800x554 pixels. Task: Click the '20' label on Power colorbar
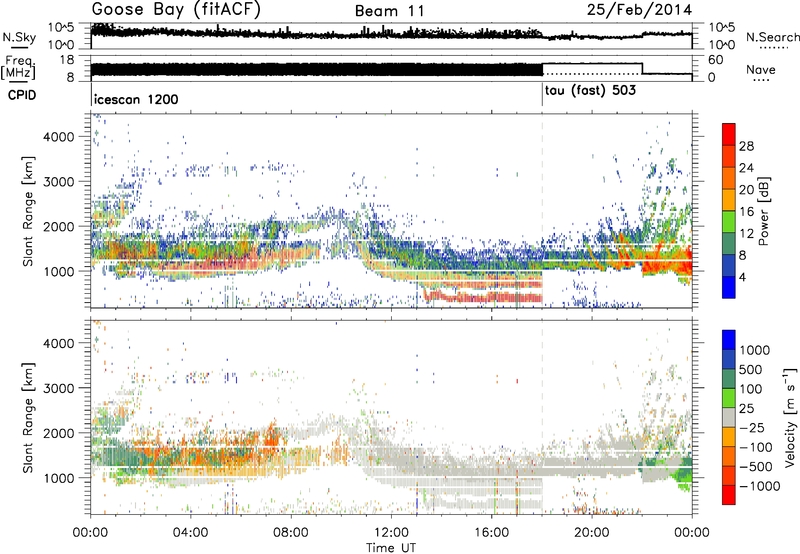[x=746, y=190]
